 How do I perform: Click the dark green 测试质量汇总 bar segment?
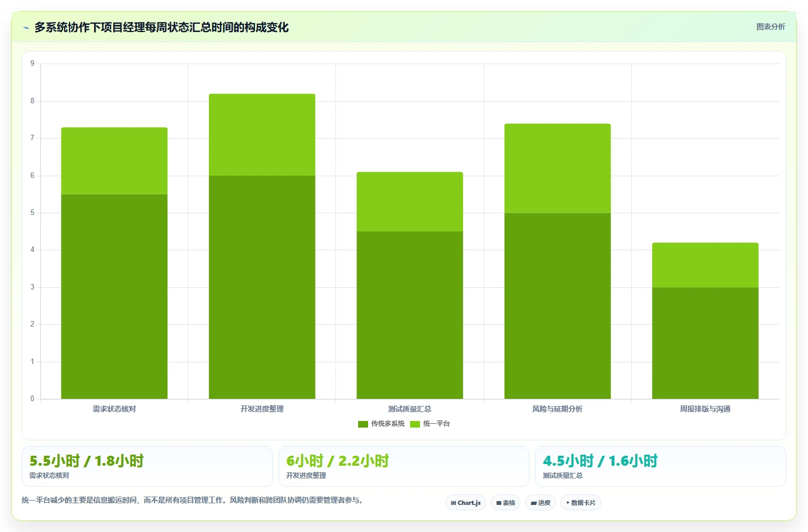[410, 315]
